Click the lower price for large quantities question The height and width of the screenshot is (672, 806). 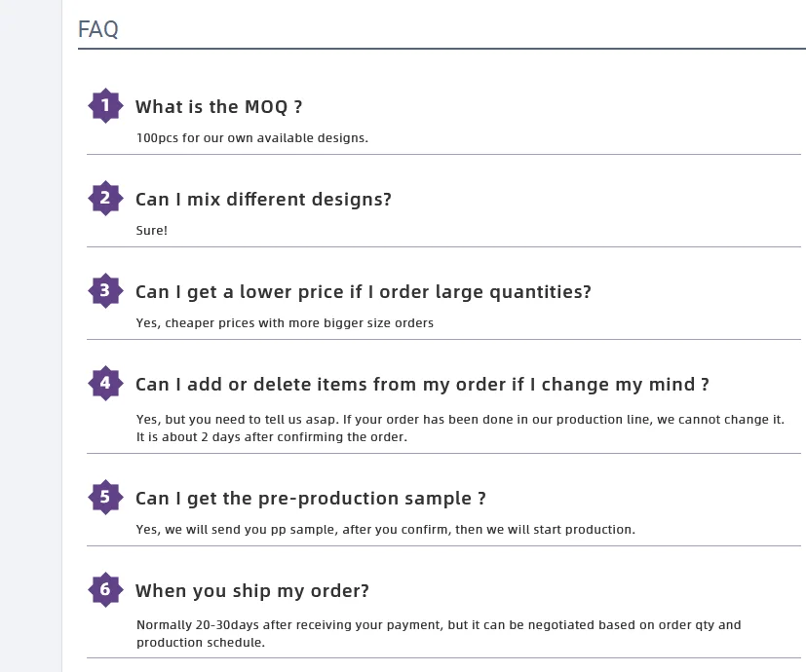pyautogui.click(x=363, y=292)
